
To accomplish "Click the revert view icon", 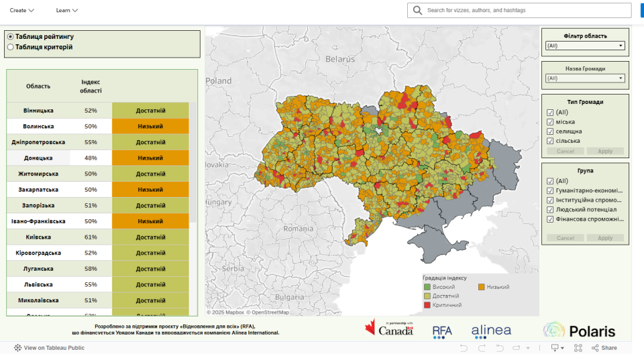I will click(x=500, y=348).
